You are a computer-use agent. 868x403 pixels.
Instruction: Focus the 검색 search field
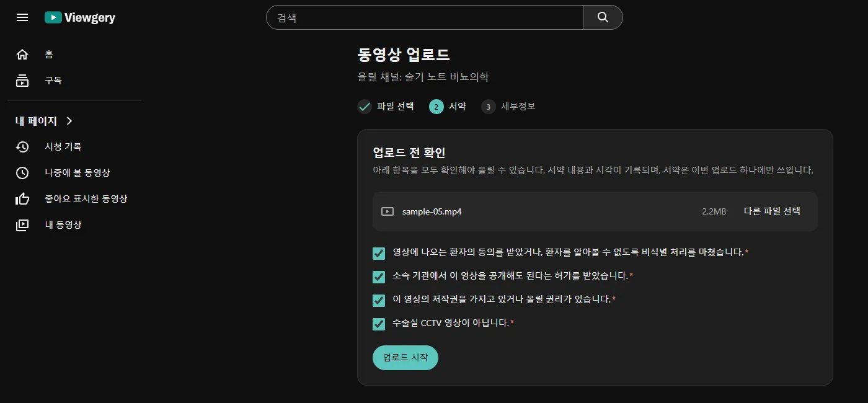(x=425, y=17)
